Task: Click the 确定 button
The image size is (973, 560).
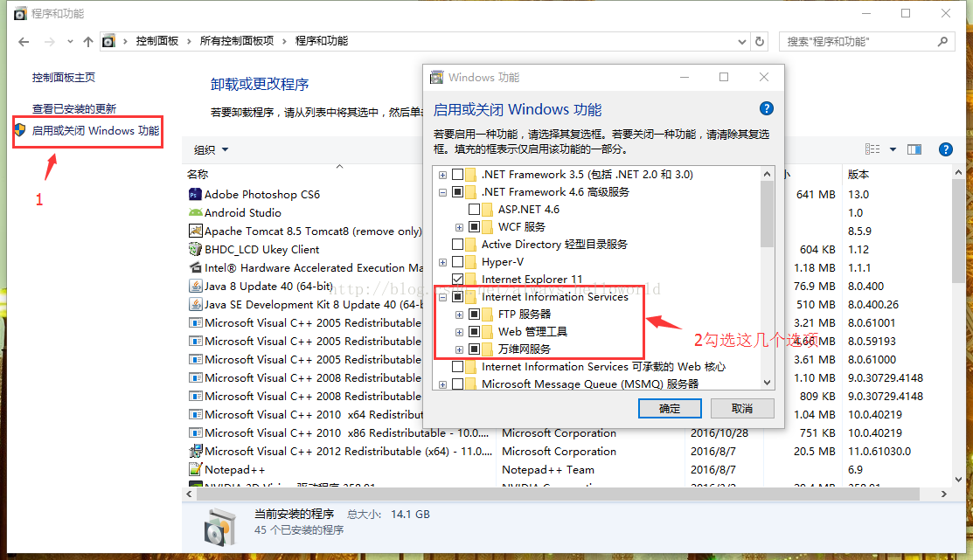Action: point(670,409)
